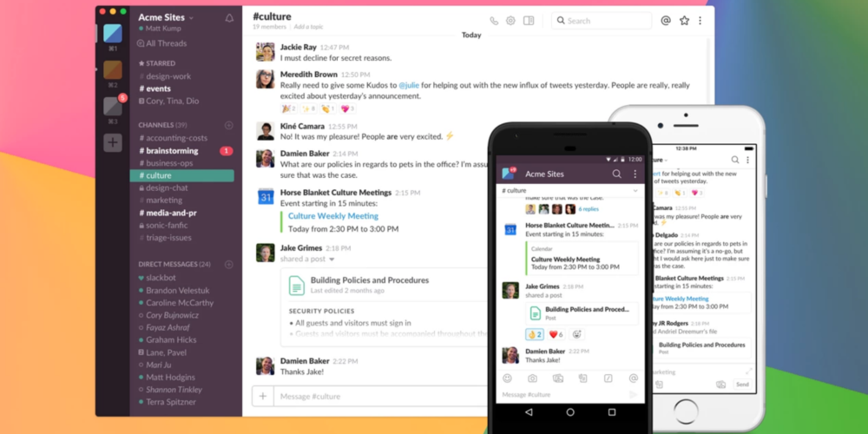Open Building Policies and Procedures post on desktop
The height and width of the screenshot is (434, 868).
[370, 280]
